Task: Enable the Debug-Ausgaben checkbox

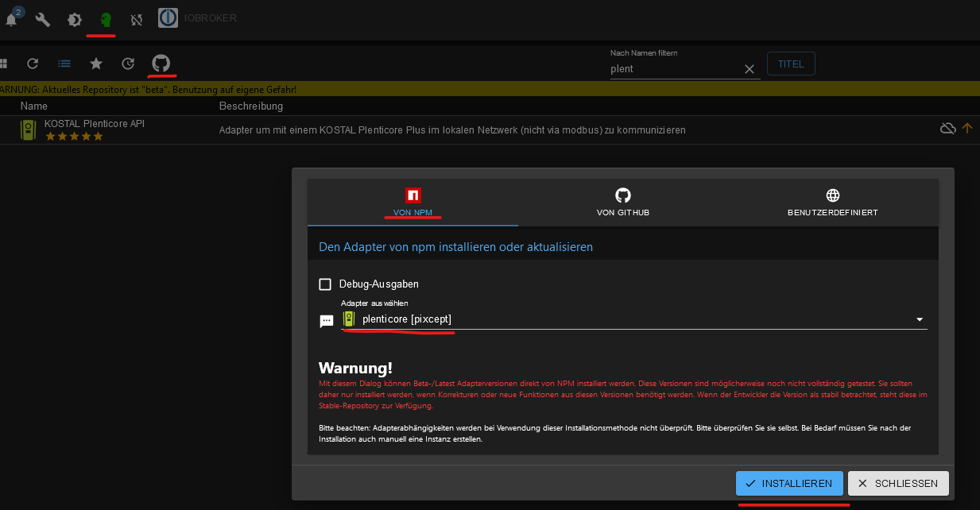Action: 325,284
